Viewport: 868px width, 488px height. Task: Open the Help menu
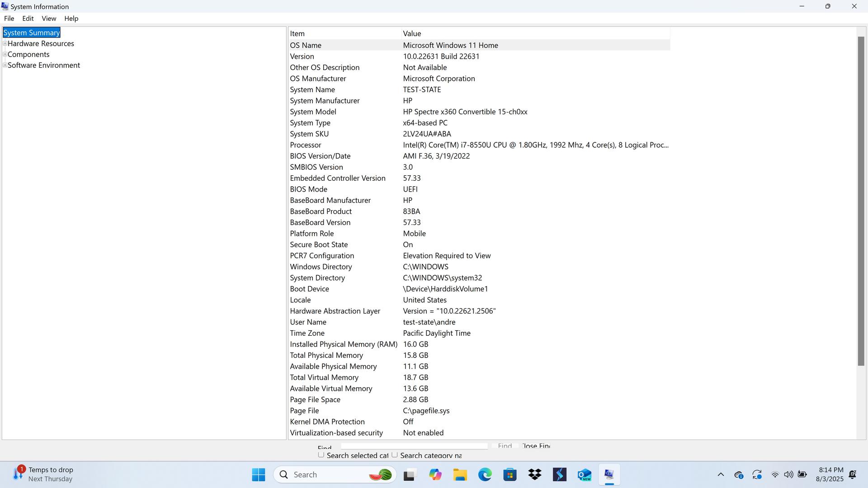coord(71,19)
